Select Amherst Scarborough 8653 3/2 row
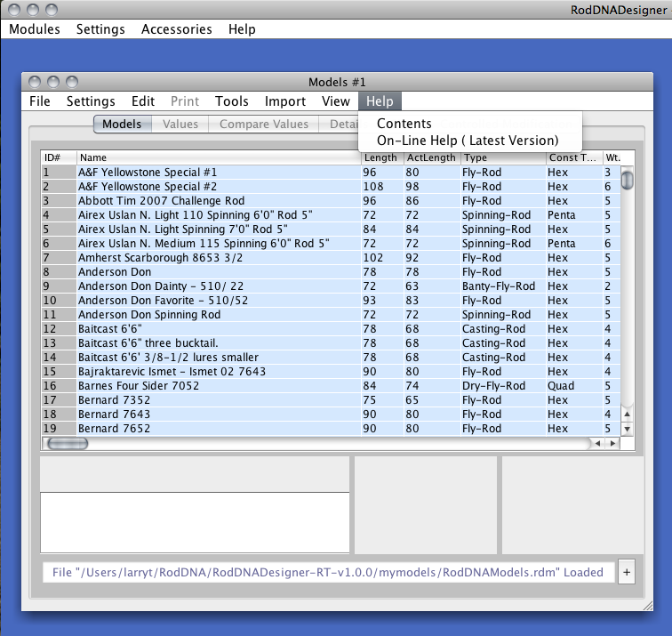Viewport: 672px width, 636px height. pos(331,258)
